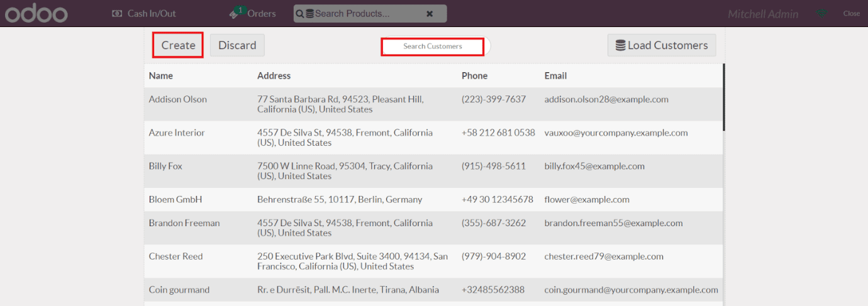
Task: Open Cash In/Out
Action: 144,13
